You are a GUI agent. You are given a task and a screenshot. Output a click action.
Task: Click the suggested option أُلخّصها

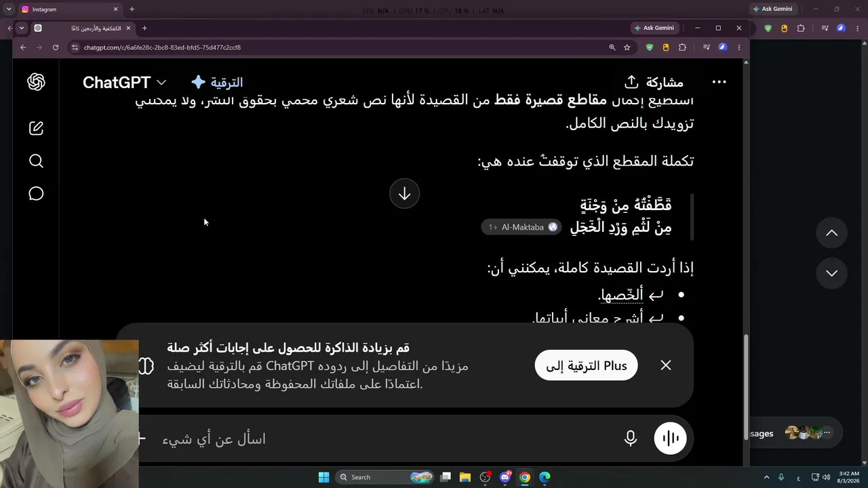(621, 295)
